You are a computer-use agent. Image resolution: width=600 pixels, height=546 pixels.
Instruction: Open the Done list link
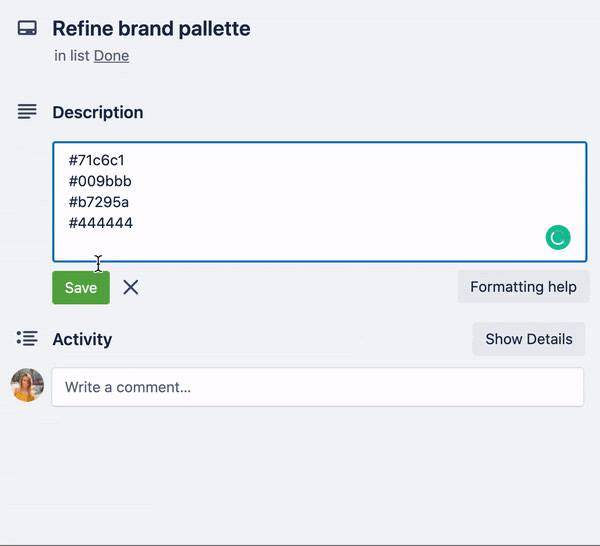tap(111, 56)
